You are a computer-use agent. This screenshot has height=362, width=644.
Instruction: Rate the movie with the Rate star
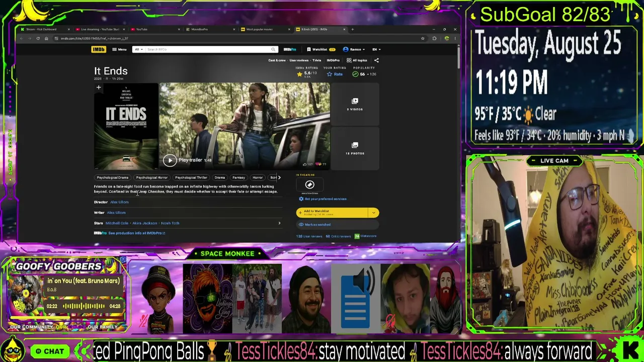coord(335,74)
